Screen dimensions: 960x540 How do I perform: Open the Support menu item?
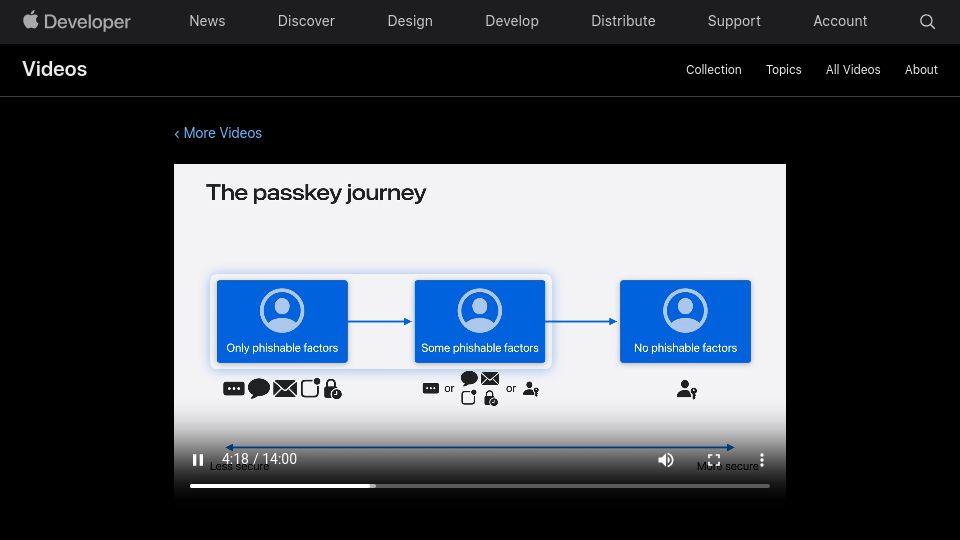(x=734, y=21)
